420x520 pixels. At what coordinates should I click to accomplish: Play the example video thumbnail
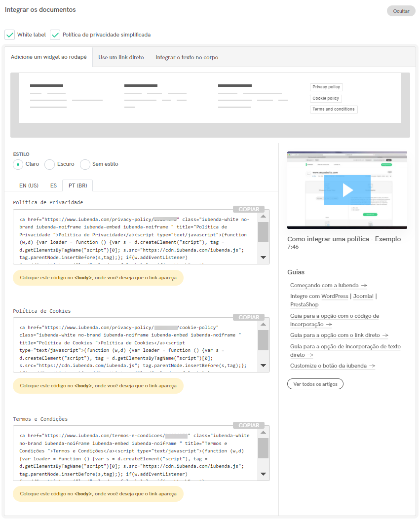point(347,190)
